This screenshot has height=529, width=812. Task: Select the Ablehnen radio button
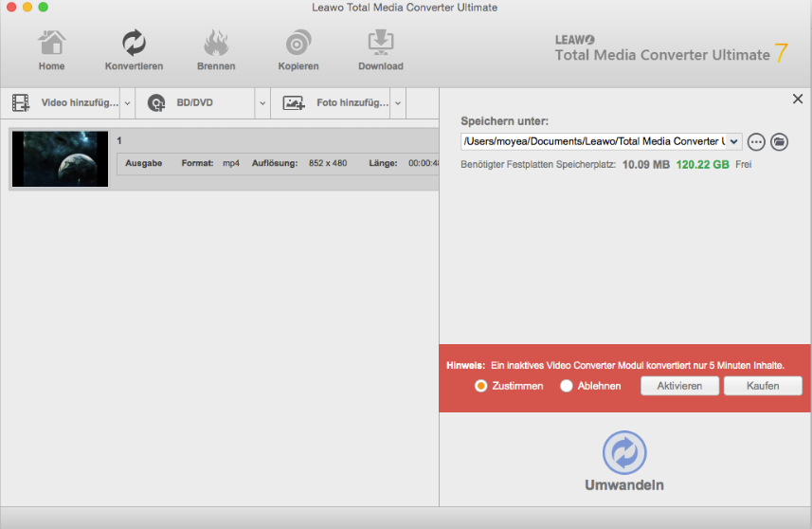pyautogui.click(x=566, y=386)
